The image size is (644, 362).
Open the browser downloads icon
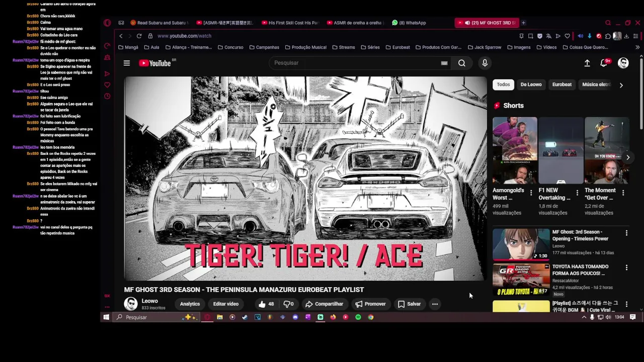(626, 36)
